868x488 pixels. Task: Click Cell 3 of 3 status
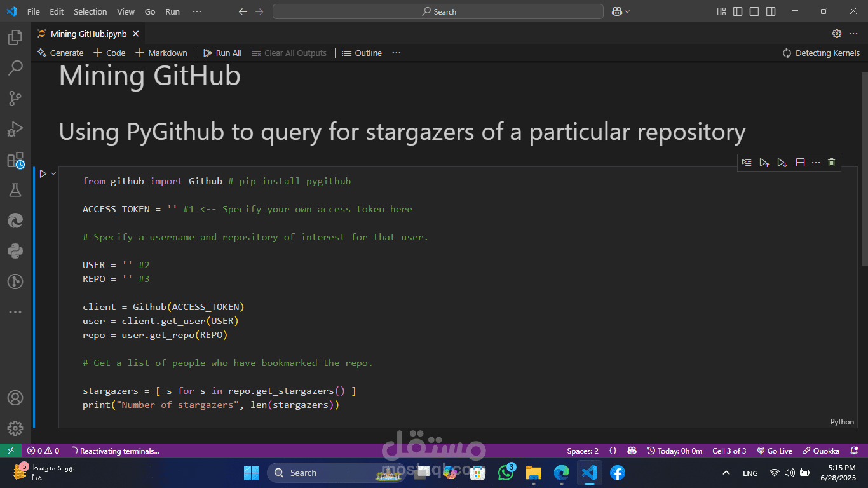729,451
